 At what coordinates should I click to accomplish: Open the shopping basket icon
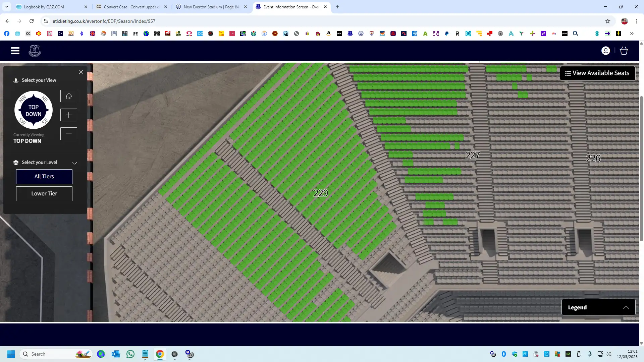[x=624, y=51]
